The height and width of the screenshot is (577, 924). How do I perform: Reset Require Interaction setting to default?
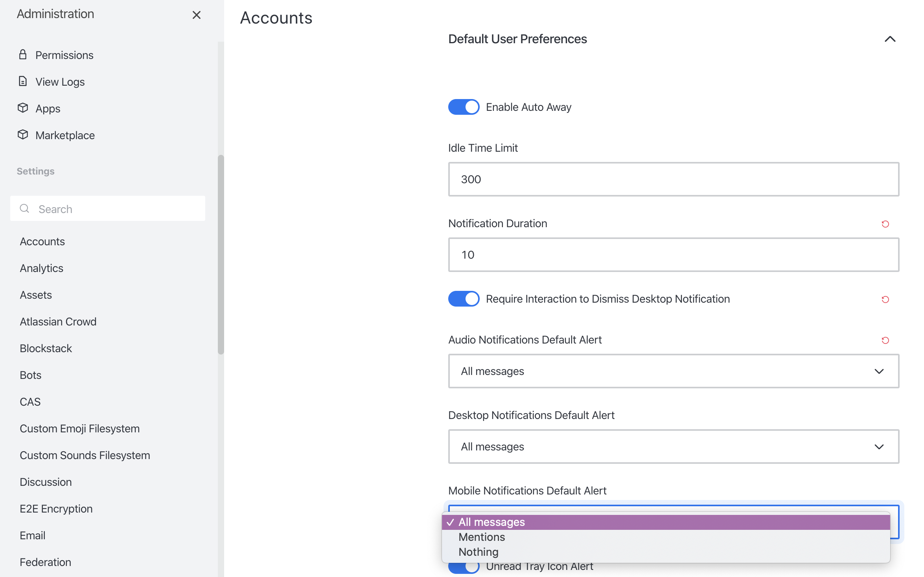pyautogui.click(x=885, y=300)
